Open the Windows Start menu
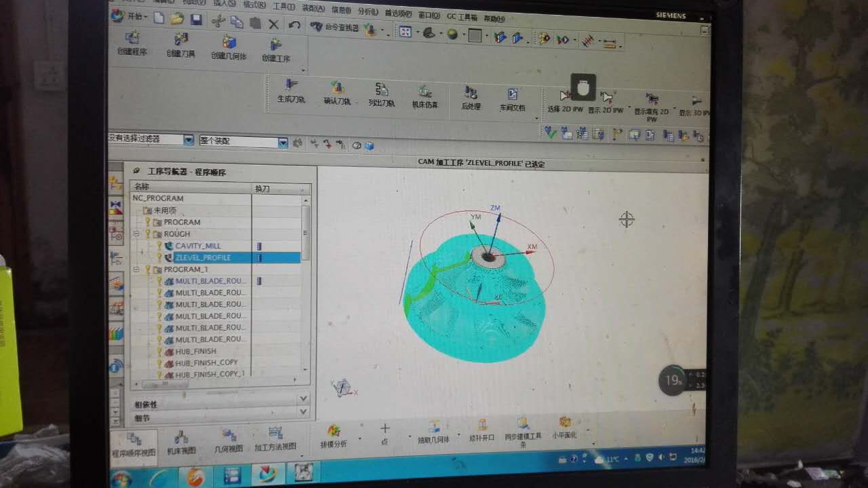This screenshot has width=868, height=488. click(x=121, y=479)
